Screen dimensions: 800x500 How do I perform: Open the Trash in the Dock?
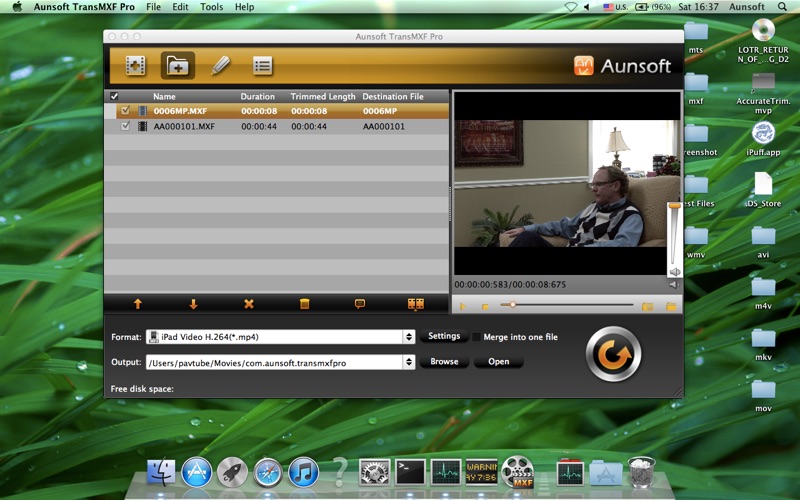(641, 472)
